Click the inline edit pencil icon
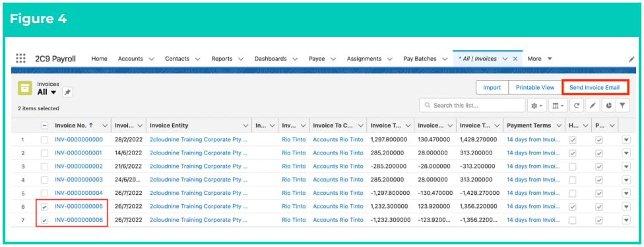 593,106
